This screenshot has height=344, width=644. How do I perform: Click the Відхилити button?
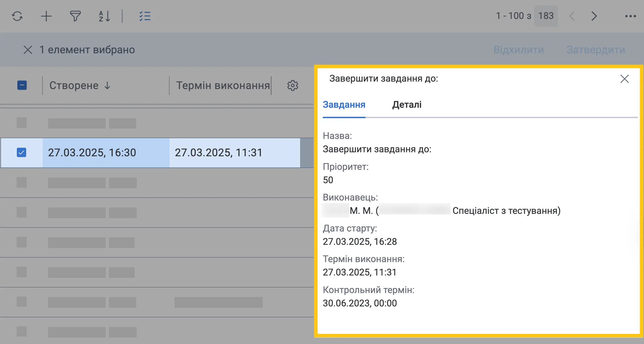click(x=519, y=50)
